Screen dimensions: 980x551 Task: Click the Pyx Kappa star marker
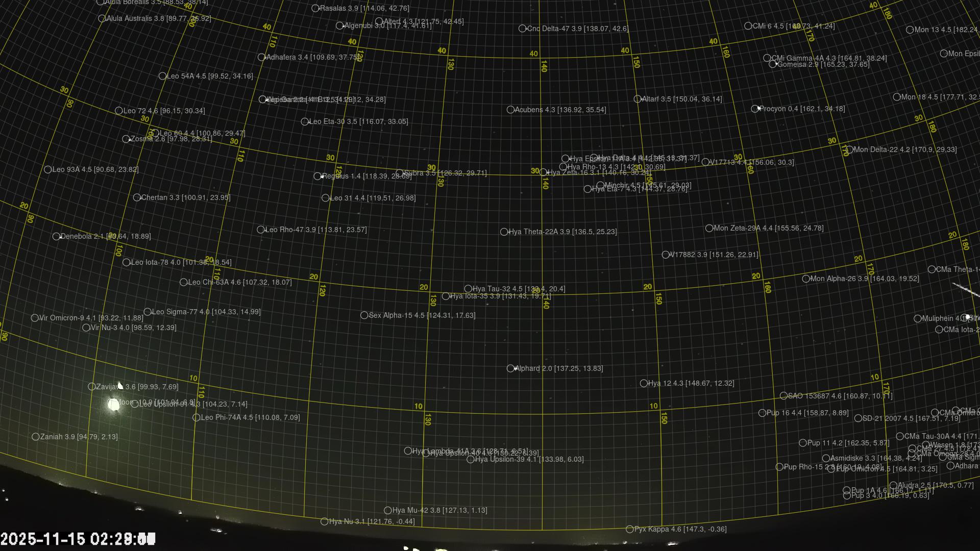[629, 529]
